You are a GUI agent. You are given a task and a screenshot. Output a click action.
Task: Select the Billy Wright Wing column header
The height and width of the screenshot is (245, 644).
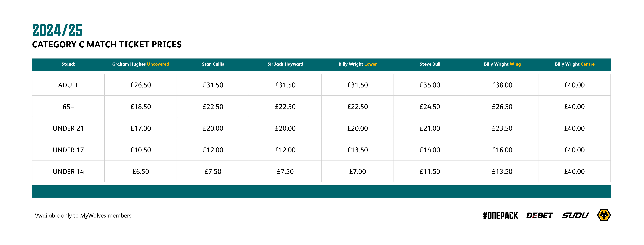tap(502, 64)
